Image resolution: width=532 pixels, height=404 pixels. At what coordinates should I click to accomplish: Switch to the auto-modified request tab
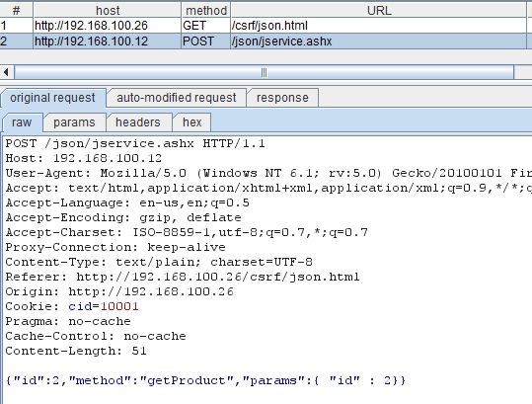177,98
